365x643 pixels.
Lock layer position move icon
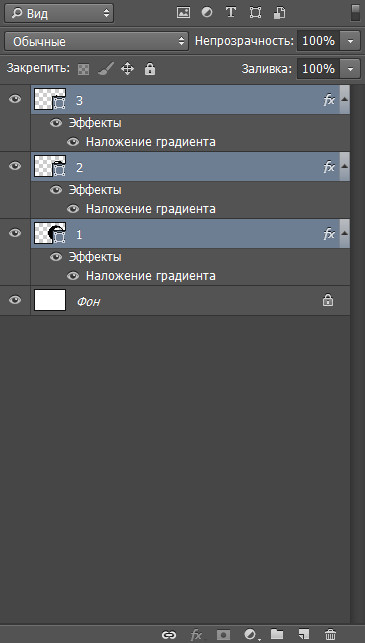[x=128, y=68]
